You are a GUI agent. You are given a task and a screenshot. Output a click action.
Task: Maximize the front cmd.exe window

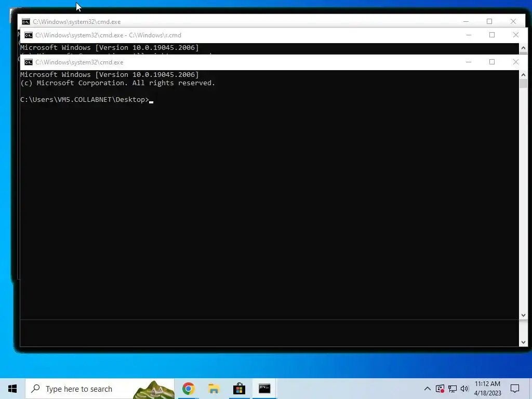tap(492, 62)
